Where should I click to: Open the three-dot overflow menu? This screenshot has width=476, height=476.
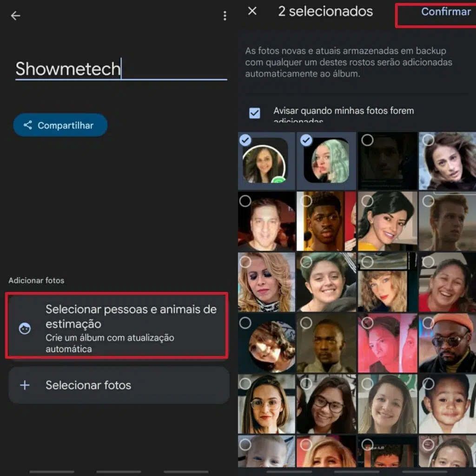[225, 15]
